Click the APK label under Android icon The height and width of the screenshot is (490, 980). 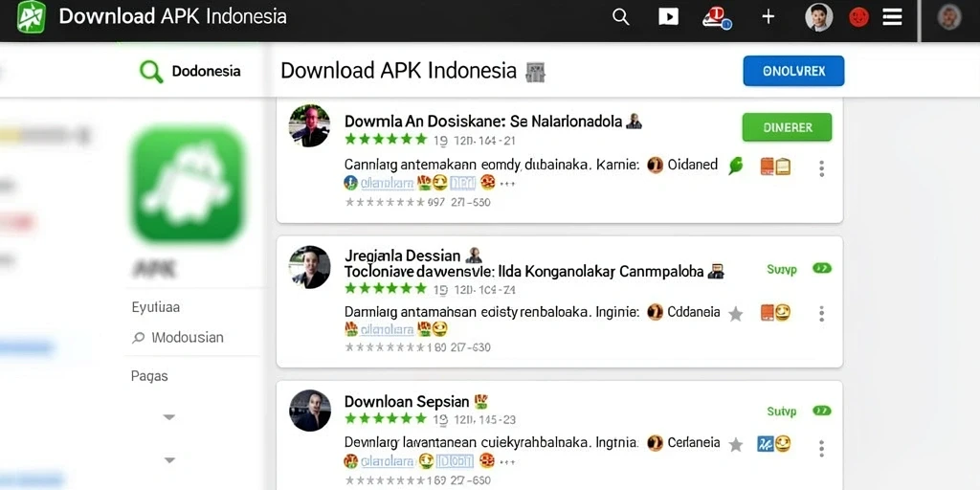coord(154,269)
